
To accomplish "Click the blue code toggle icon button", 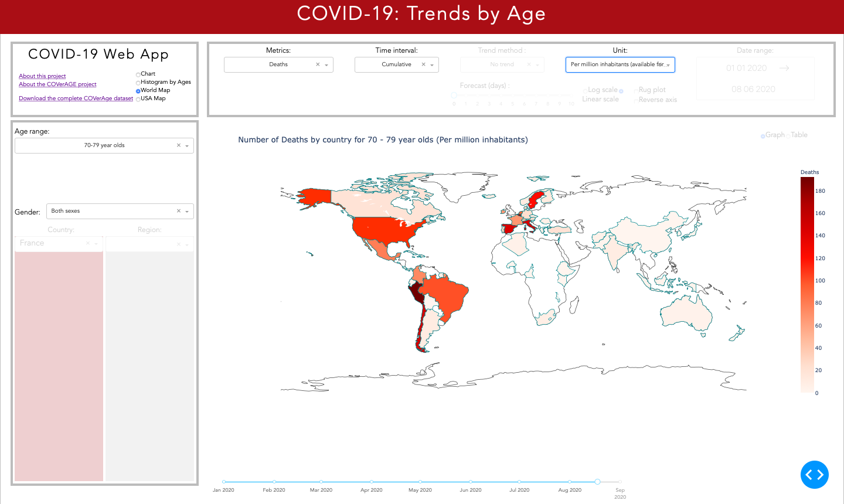I will pos(815,475).
